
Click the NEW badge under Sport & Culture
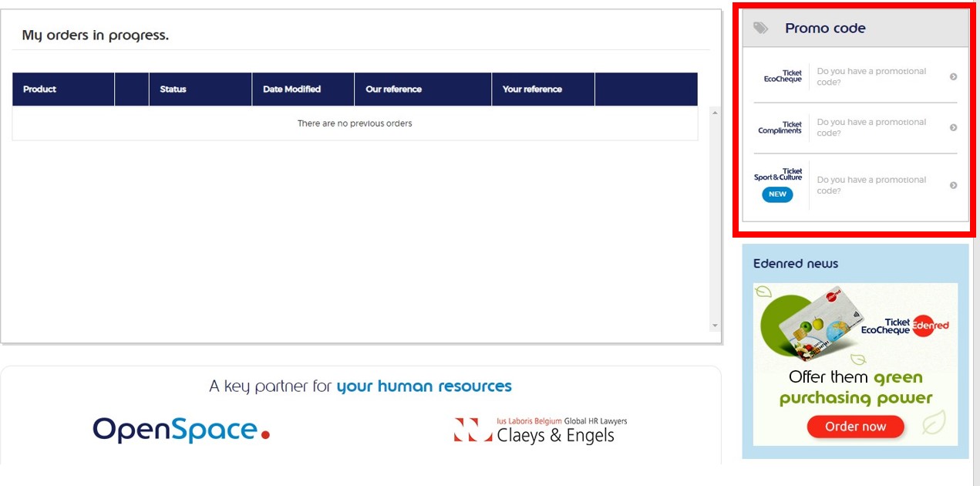pyautogui.click(x=777, y=194)
